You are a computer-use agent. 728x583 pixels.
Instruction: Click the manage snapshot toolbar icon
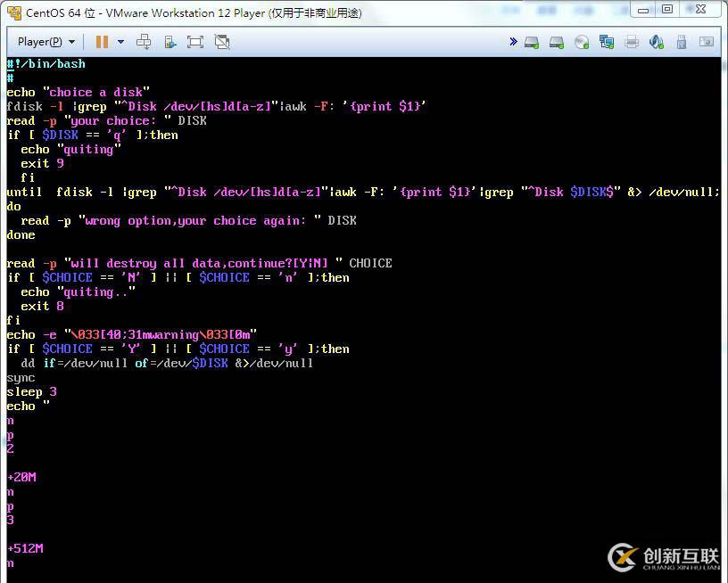coord(170,42)
